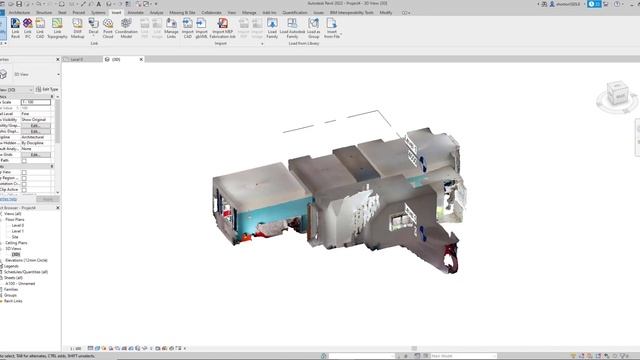Switch to the Structure ribbon tab
Viewport: 640px width, 360px height.
coord(44,13)
